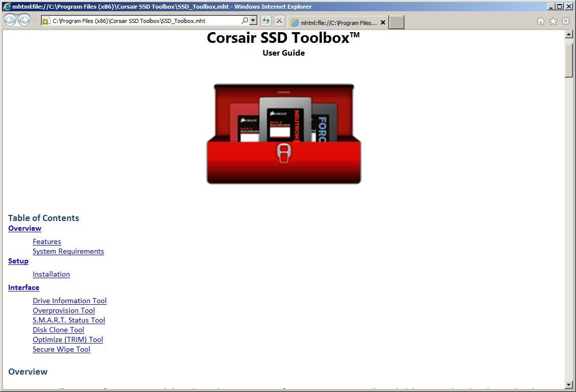Click the scrollbar up arrow
576x392 pixels.
(569, 34)
